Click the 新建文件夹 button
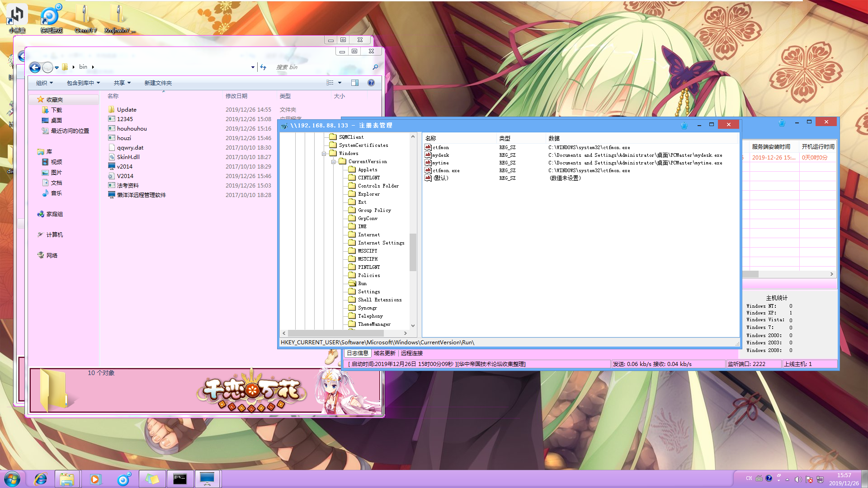Screen dimensions: 868x488 (158, 83)
